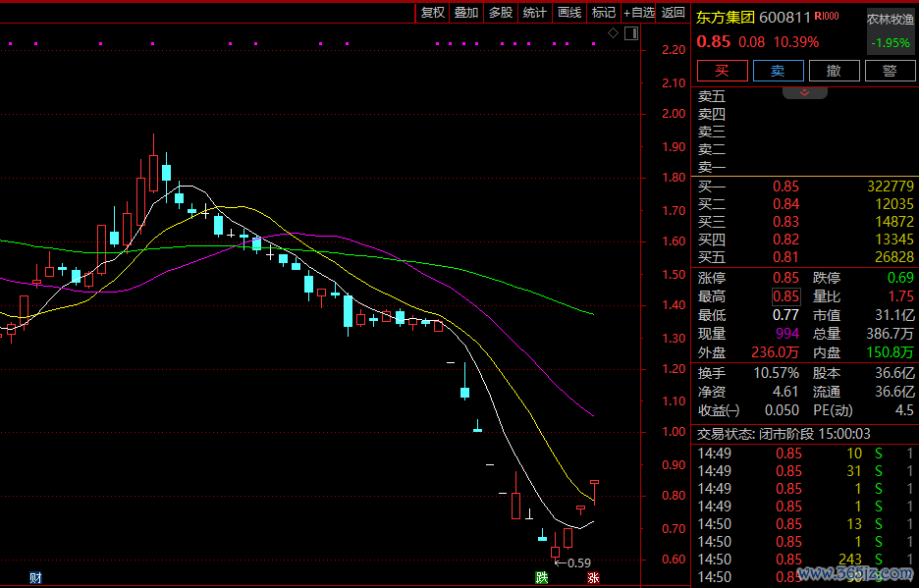Click the 买二 price 0.84
The image size is (919, 588).
785,204
